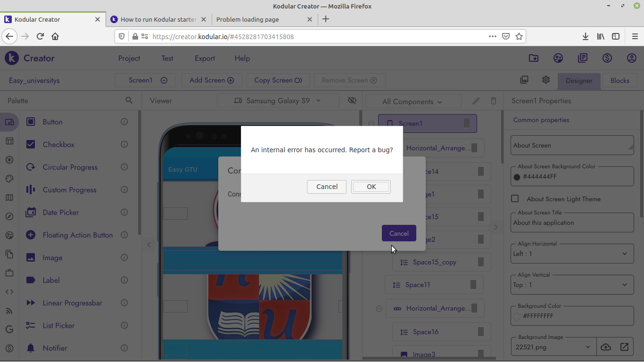Toggle hidden components visibility eye icon
The image size is (644, 362).
[x=352, y=100]
